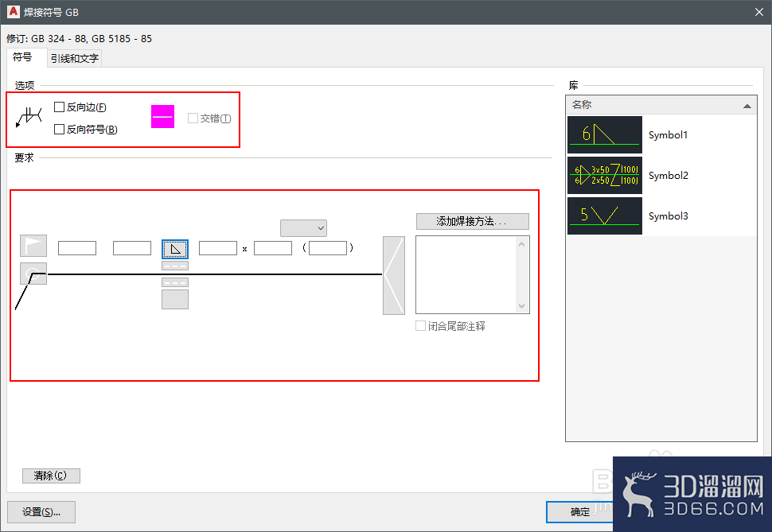The image size is (772, 532).
Task: Click the Symbol1 name text
Action: (668, 135)
